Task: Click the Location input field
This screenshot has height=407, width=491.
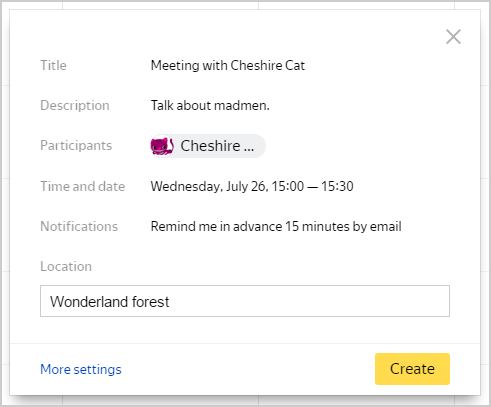Action: point(245,301)
